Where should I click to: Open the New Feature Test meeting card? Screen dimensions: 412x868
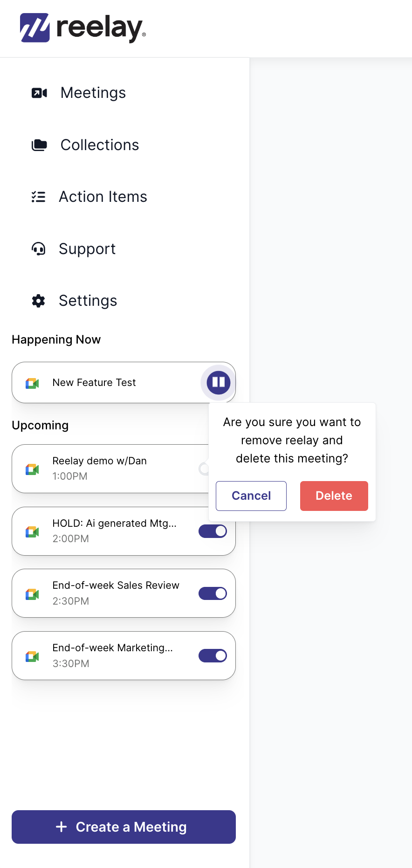pyautogui.click(x=124, y=382)
